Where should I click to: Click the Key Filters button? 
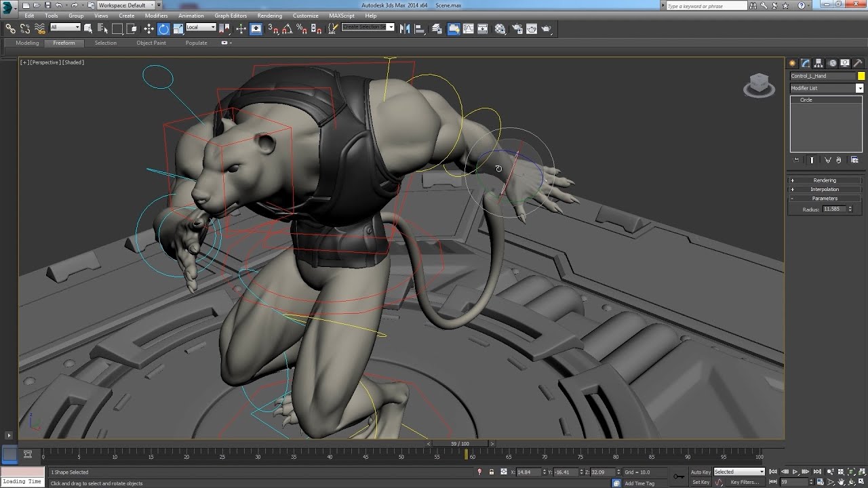[x=745, y=482]
